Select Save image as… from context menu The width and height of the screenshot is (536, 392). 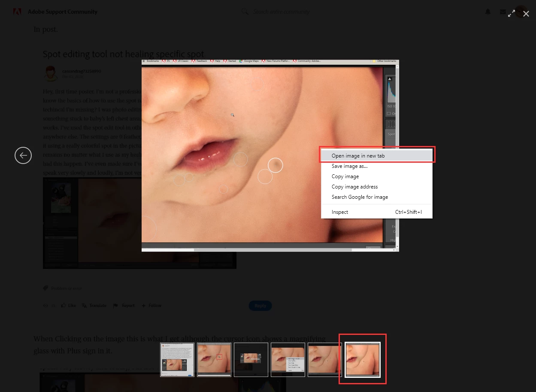pos(377,166)
